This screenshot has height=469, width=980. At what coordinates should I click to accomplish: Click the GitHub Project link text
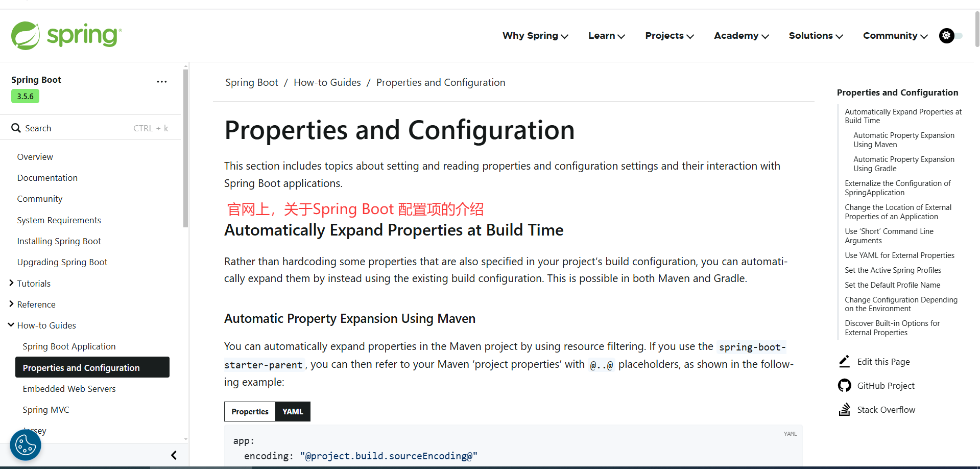coord(886,386)
